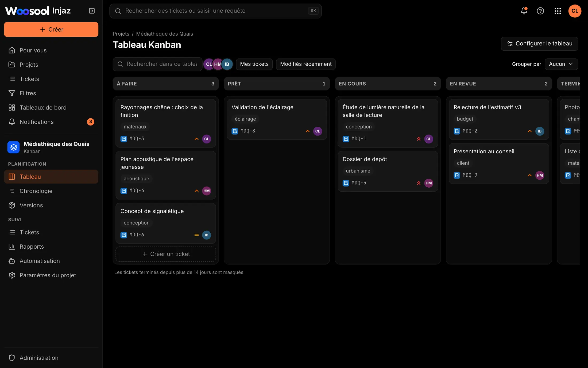Collapse the sidebar with the panel icon

click(x=92, y=11)
